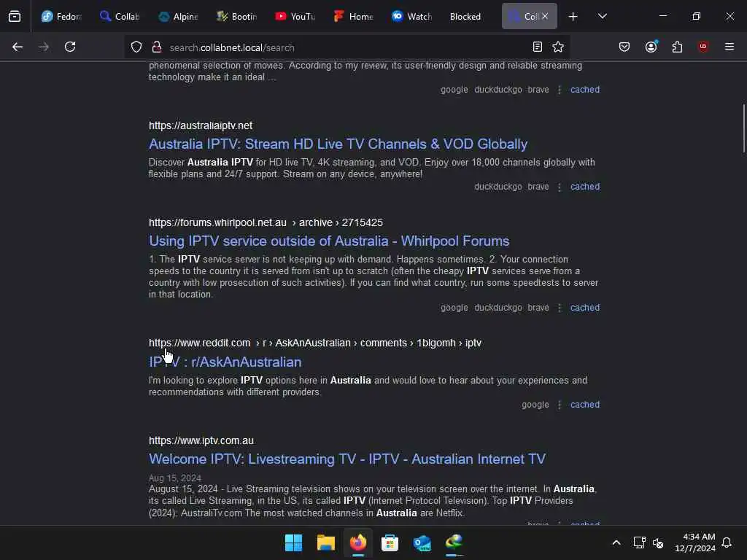Switch to the Alpine tab

pyautogui.click(x=178, y=17)
